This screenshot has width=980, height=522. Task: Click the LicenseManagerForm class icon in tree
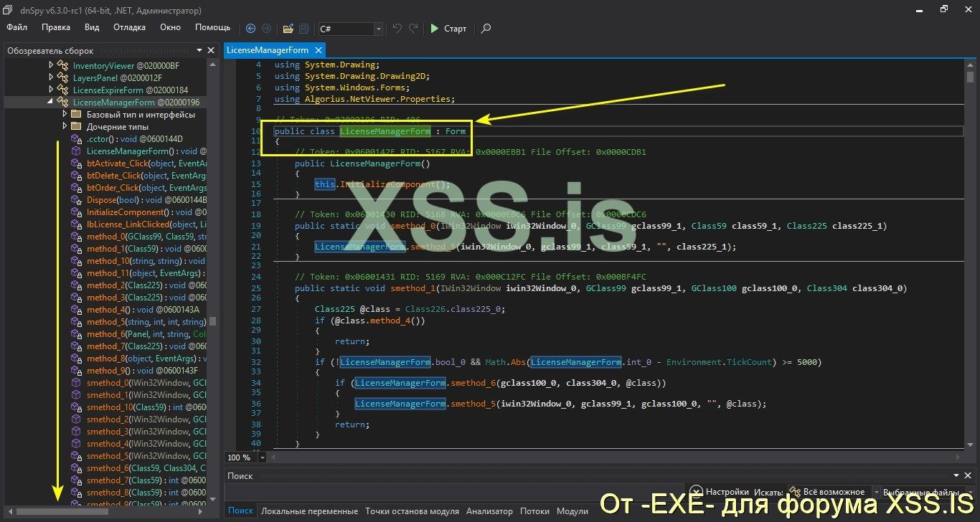[63, 103]
